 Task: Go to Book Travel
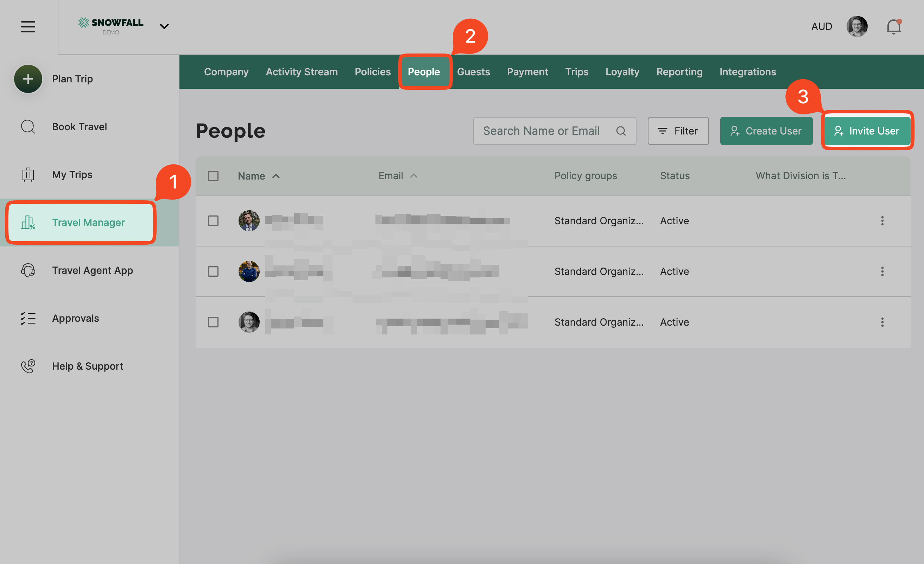80,127
